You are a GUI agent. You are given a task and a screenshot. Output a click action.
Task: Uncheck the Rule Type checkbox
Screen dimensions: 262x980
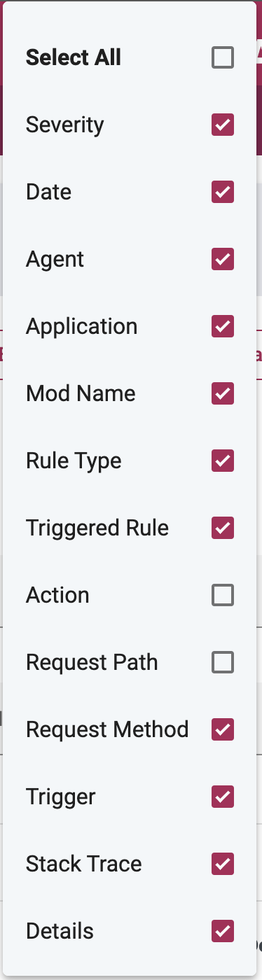tap(223, 461)
